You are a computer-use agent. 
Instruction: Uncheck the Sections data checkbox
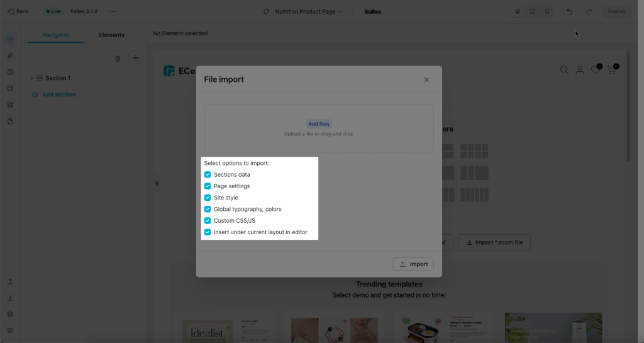[x=208, y=174]
